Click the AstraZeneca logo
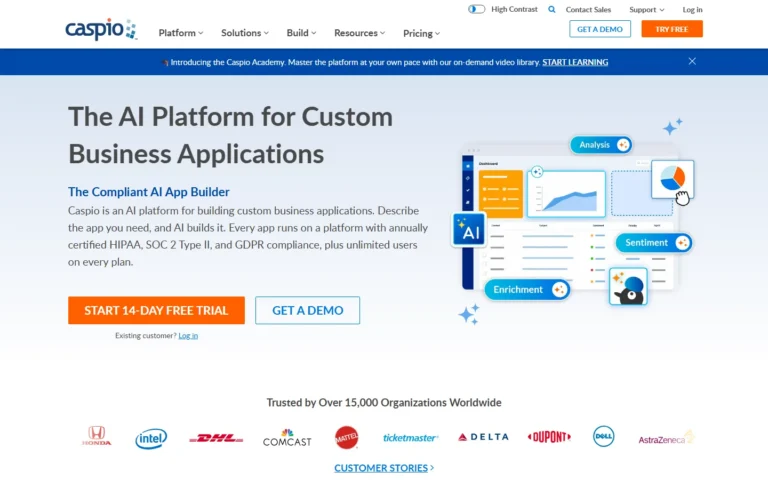The width and height of the screenshot is (768, 480). 666,438
